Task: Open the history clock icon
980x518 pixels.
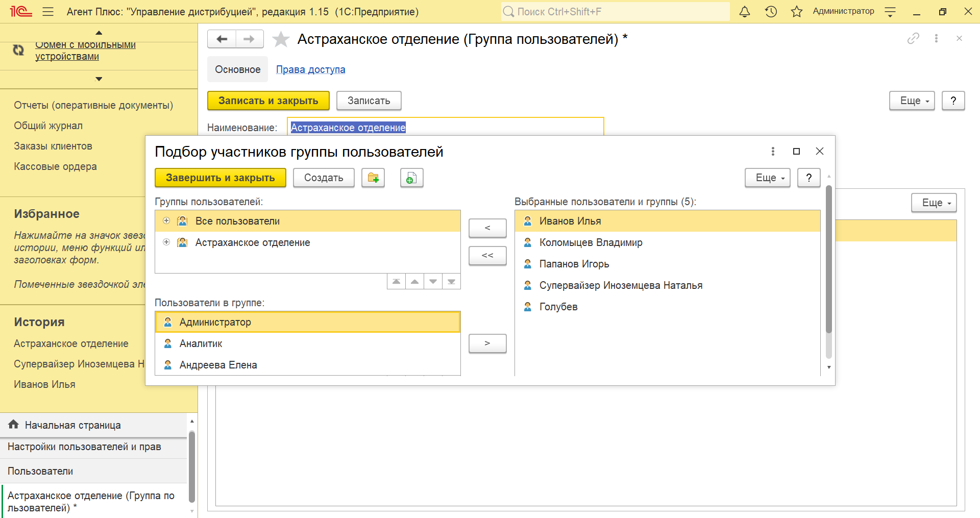Action: tap(771, 12)
